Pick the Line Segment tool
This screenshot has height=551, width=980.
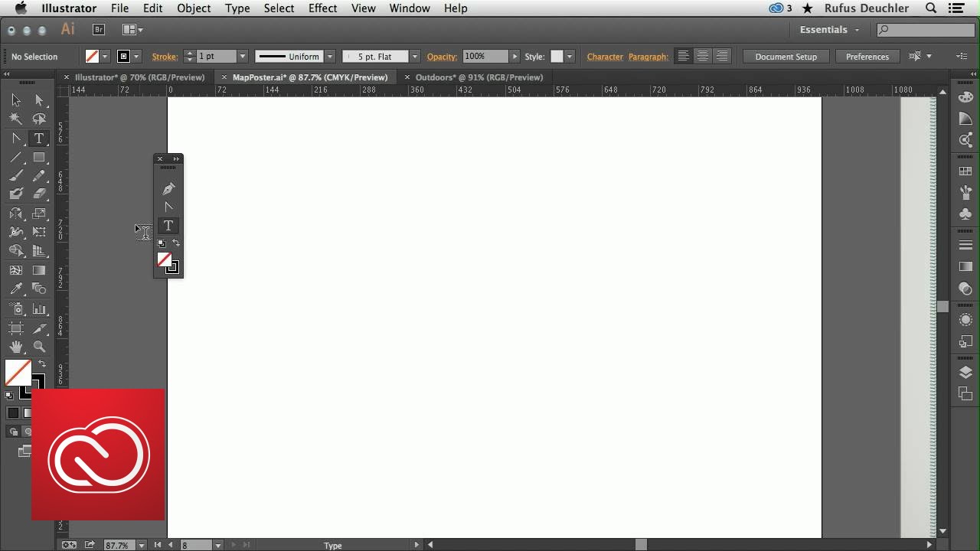click(16, 158)
